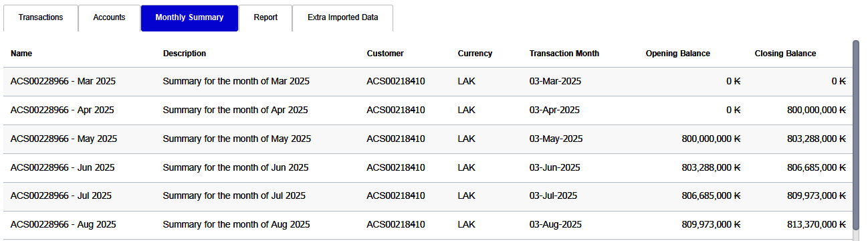The width and height of the screenshot is (868, 241).
Task: Open the ACS00228966 - Mar 2025 row
Action: point(427,82)
